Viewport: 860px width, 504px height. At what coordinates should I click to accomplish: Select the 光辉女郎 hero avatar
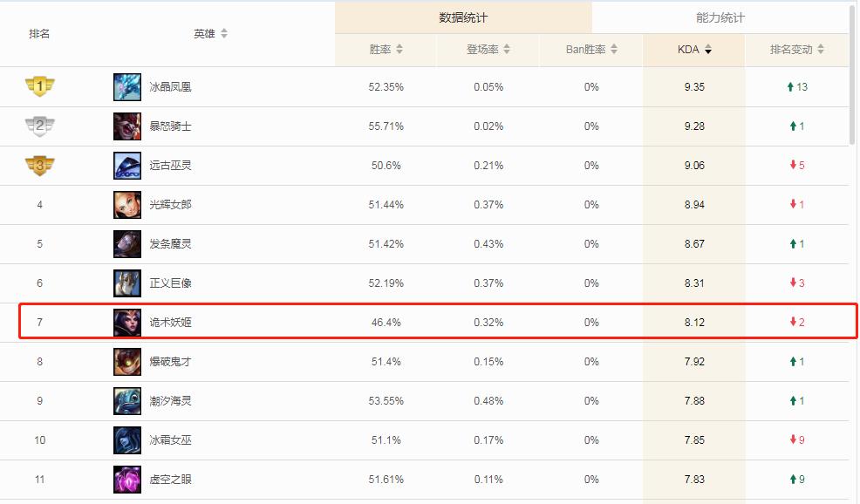coord(127,205)
